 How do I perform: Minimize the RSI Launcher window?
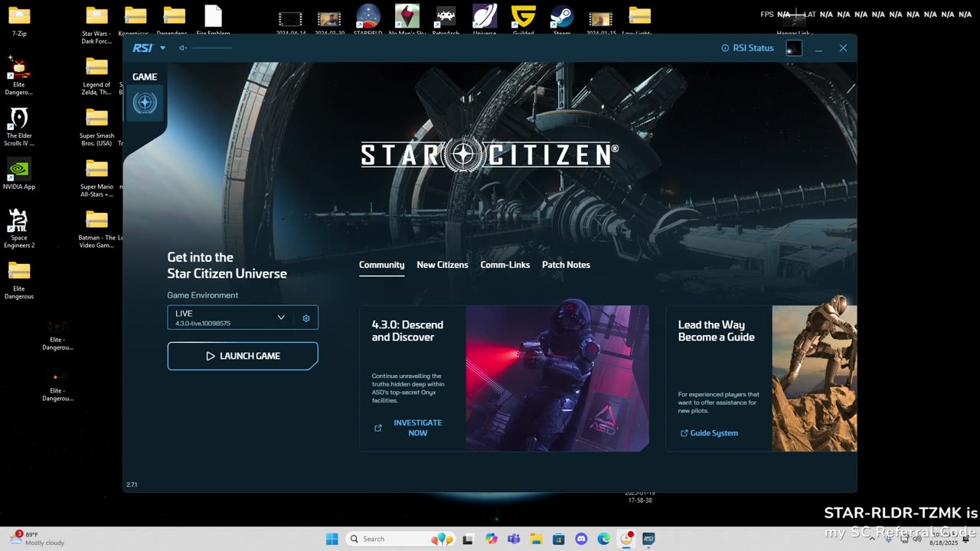coord(818,48)
